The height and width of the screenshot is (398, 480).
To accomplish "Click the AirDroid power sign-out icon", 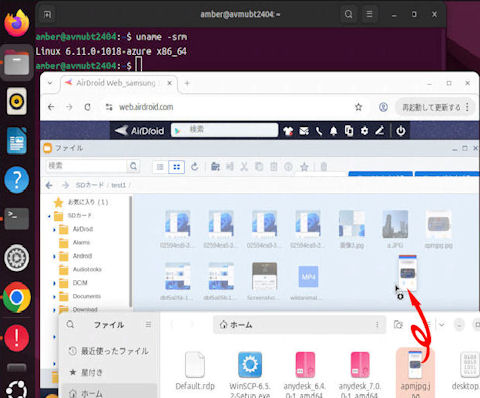I will tap(401, 131).
